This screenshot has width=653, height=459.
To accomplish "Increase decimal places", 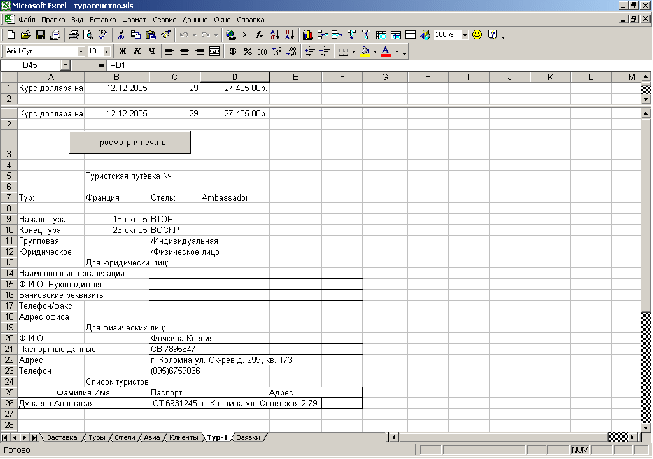I will click(x=277, y=51).
